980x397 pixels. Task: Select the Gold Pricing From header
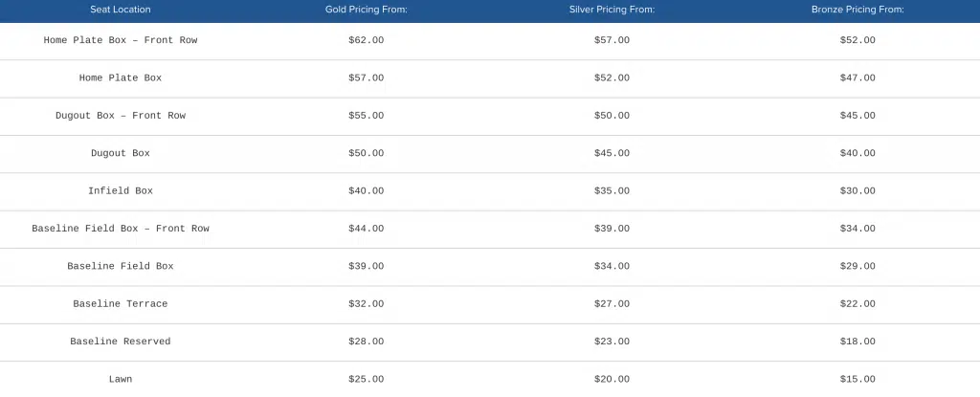367,10
